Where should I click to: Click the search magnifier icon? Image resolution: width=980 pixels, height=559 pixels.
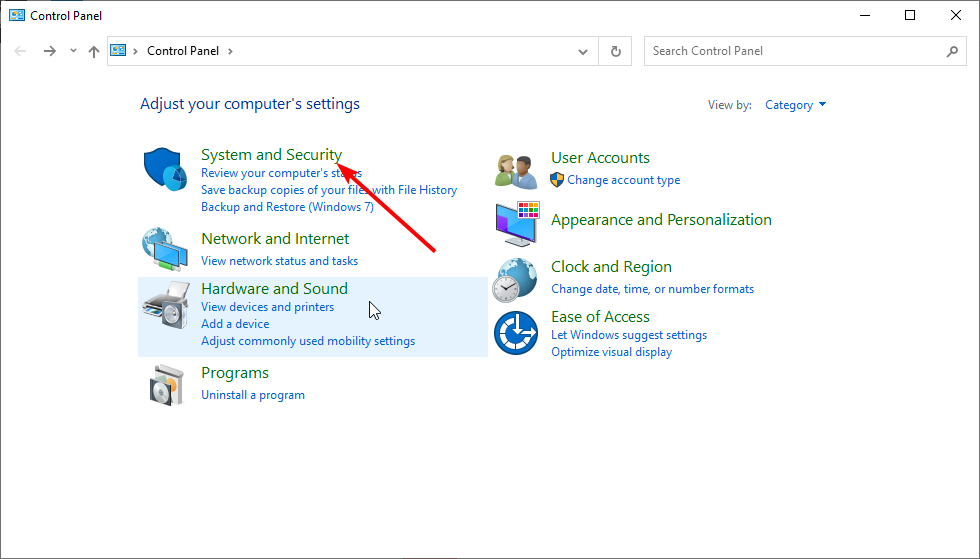(952, 51)
